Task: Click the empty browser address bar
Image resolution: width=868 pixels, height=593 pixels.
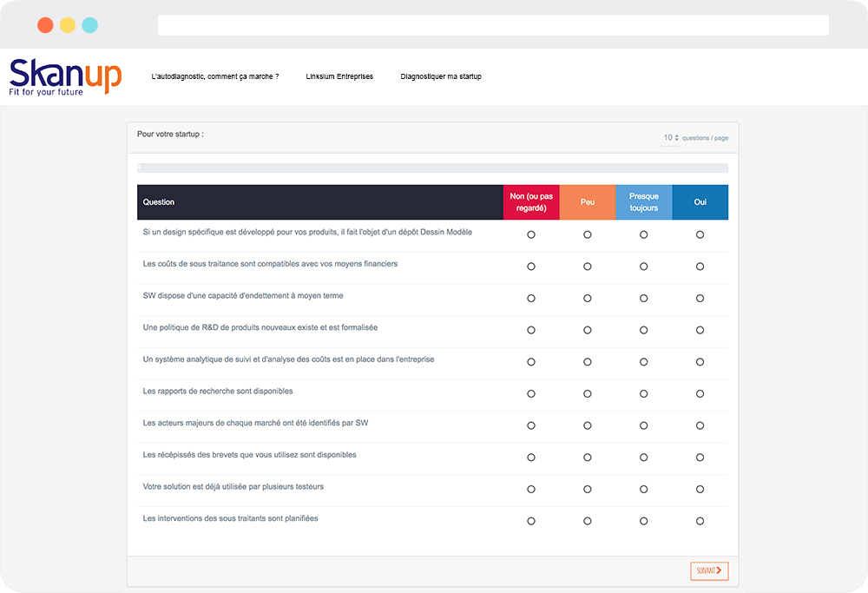Action: coord(493,25)
